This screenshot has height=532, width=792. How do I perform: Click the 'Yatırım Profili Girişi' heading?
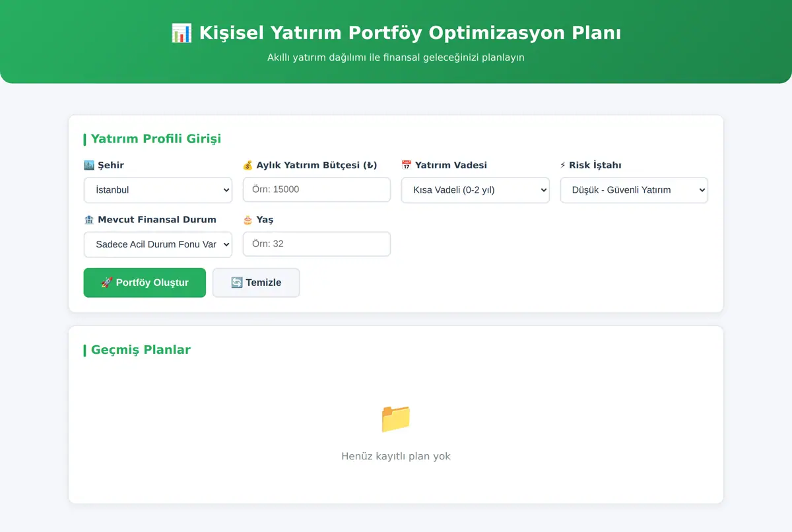pyautogui.click(x=156, y=139)
